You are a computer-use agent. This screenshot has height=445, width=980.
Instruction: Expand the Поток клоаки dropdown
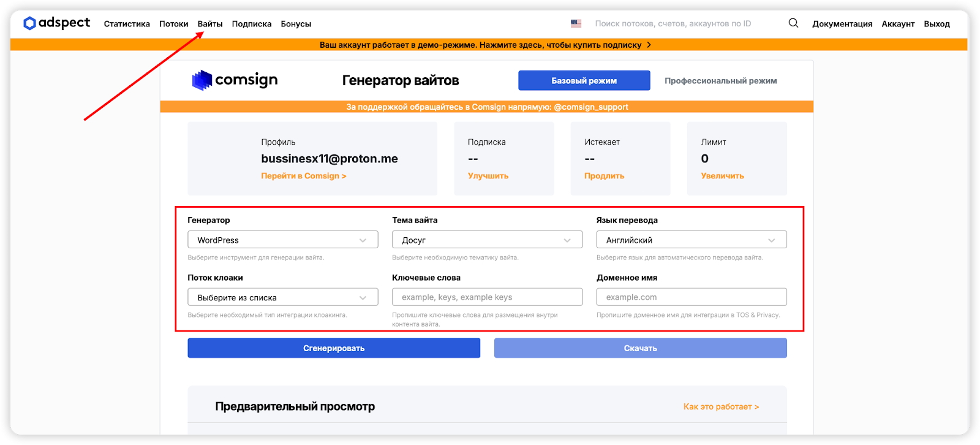(282, 298)
